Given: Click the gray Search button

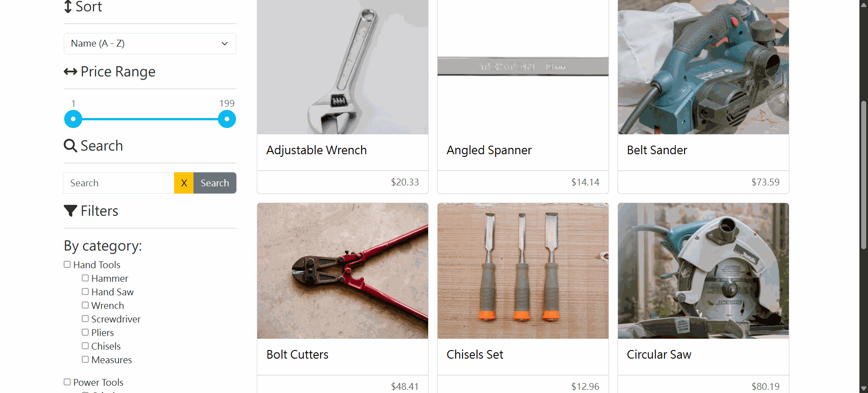Looking at the screenshot, I should click(215, 183).
